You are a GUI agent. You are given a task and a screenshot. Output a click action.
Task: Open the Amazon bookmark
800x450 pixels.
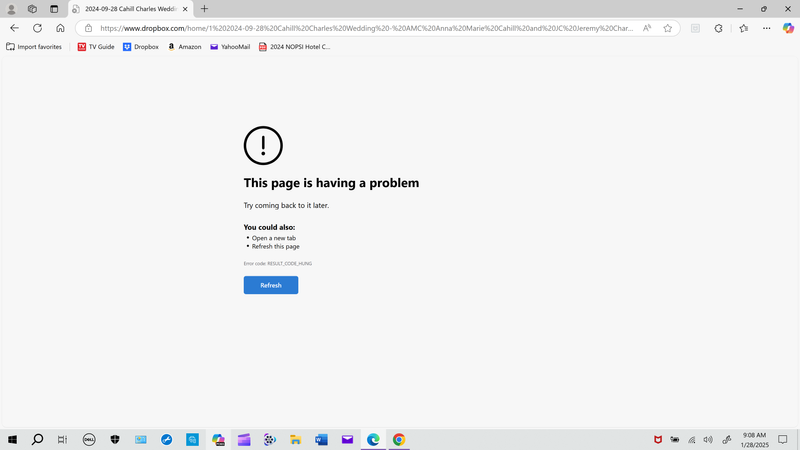pyautogui.click(x=184, y=46)
